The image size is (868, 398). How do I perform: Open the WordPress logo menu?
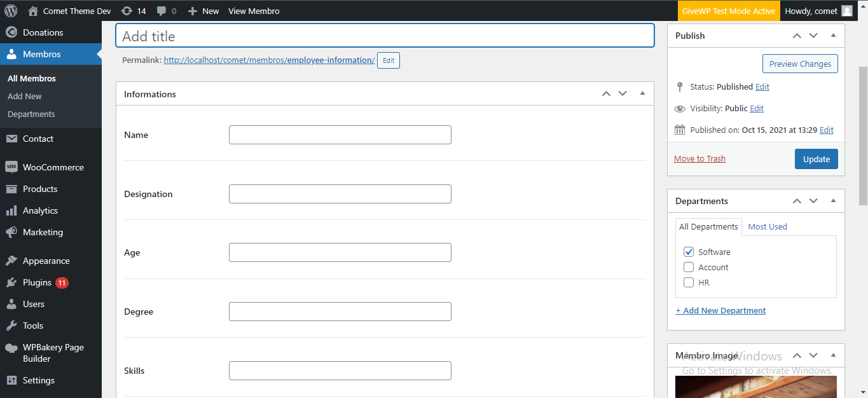coord(11,11)
